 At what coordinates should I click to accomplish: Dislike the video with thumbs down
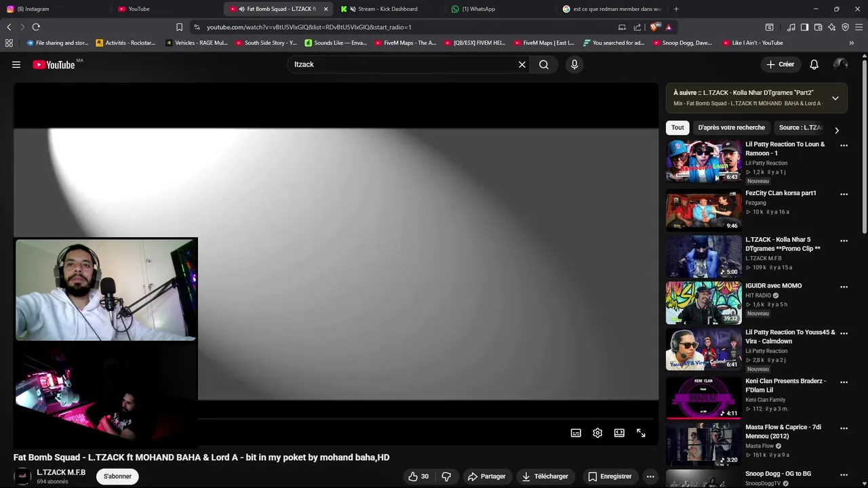[x=446, y=476]
